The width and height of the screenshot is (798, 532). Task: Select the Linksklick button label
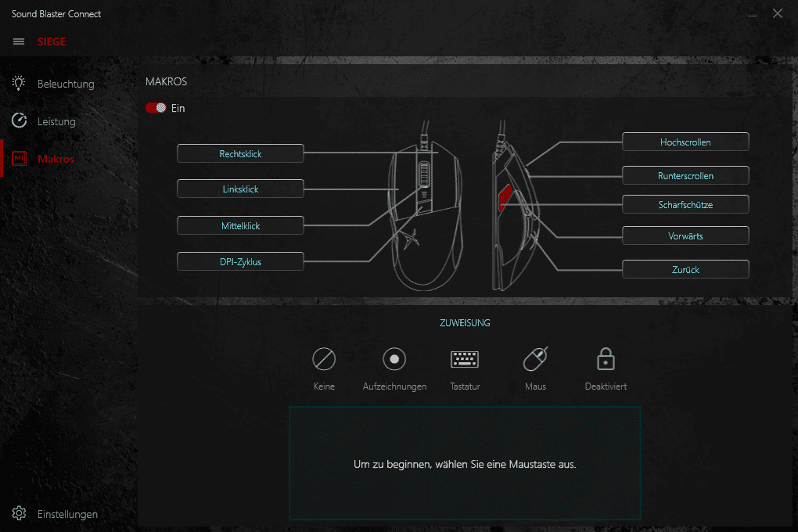point(240,189)
